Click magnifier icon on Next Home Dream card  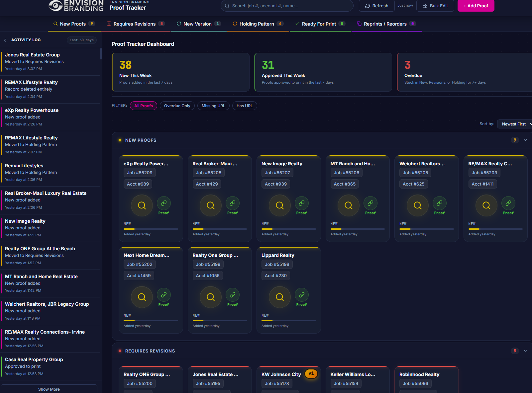[x=142, y=297]
